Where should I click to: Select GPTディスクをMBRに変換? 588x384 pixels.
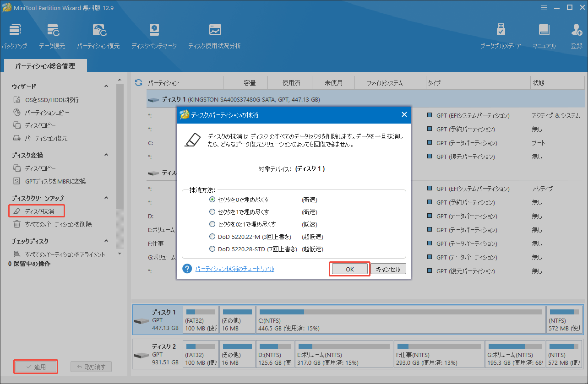[x=49, y=181]
